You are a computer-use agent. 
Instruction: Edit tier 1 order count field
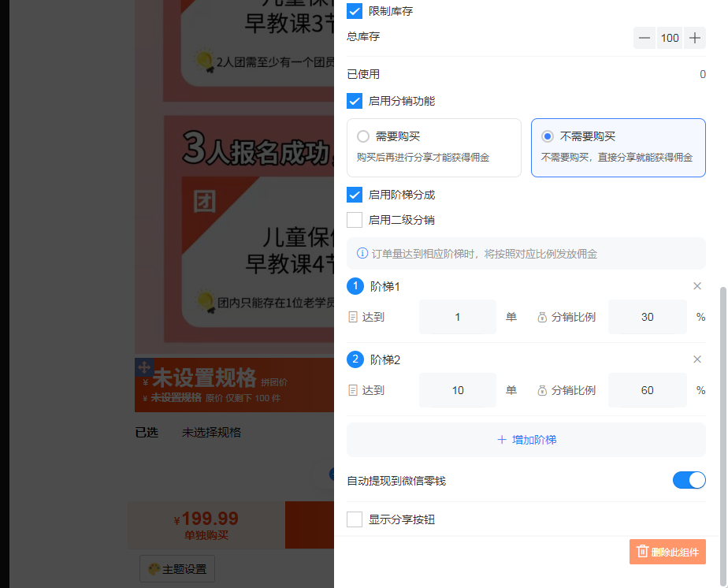coord(458,317)
